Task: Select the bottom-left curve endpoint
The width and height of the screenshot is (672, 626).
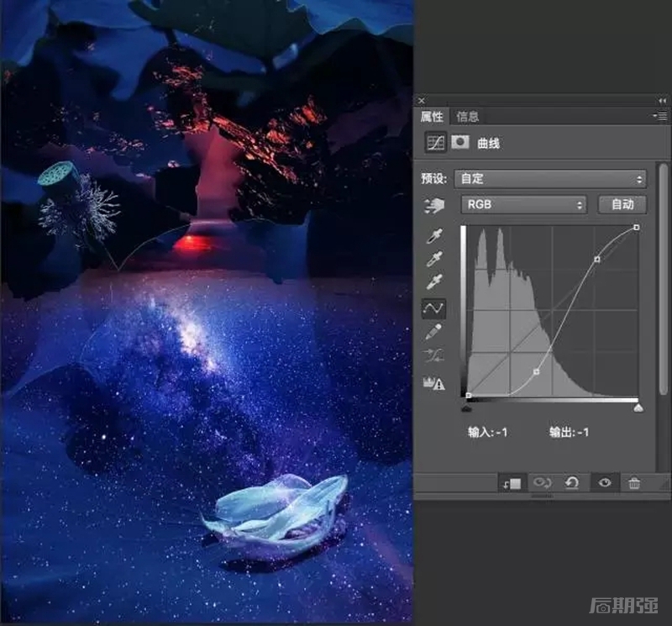Action: (x=469, y=395)
